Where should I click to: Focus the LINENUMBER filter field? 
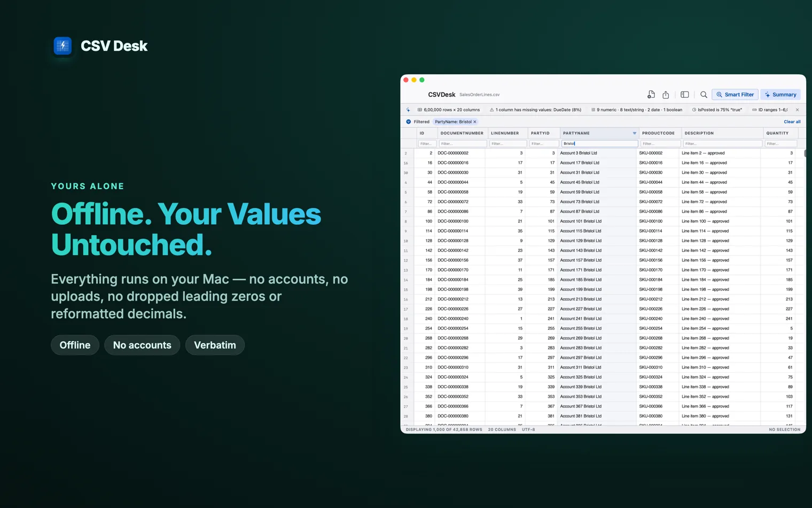tap(507, 143)
